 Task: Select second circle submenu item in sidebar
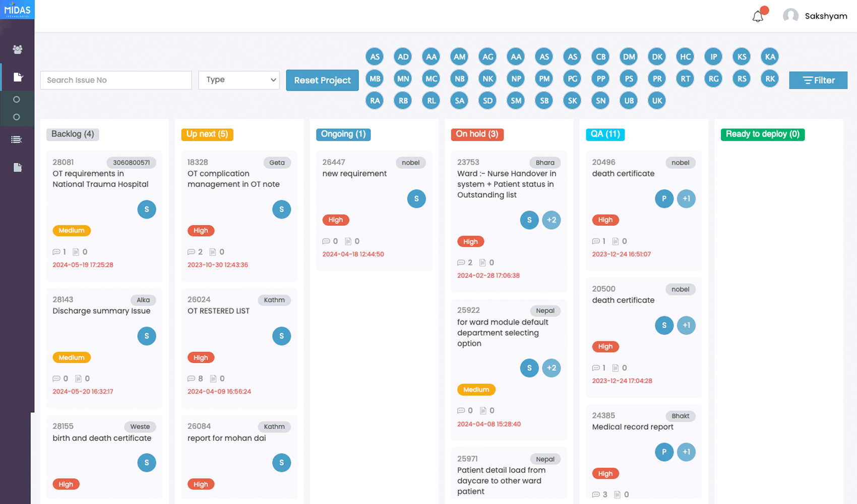pyautogui.click(x=17, y=117)
